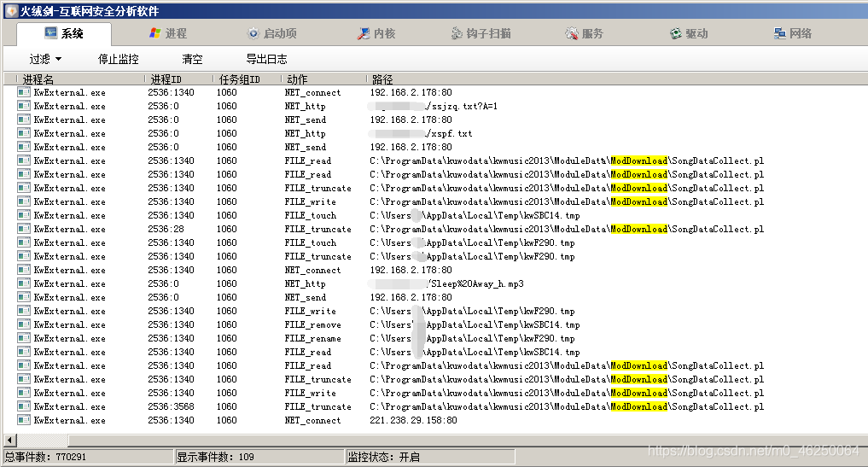Click process icon of the FILE_remove row
Image resolution: width=868 pixels, height=467 pixels.
(x=24, y=324)
